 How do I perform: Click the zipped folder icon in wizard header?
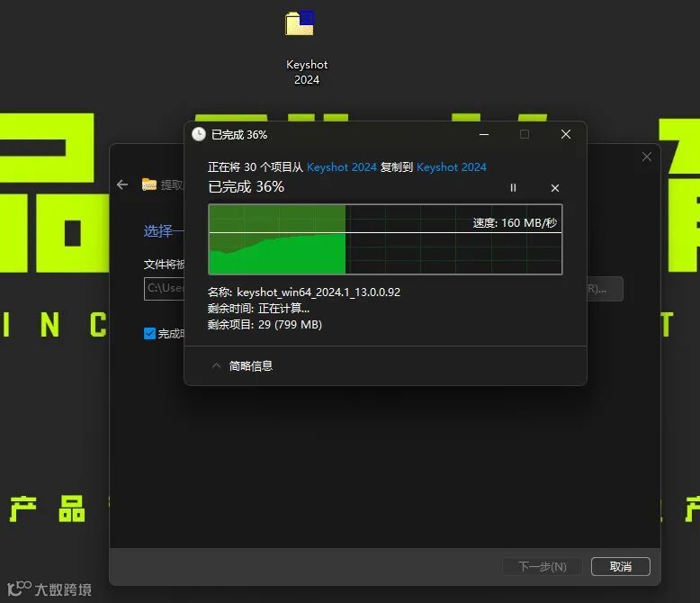click(x=149, y=184)
